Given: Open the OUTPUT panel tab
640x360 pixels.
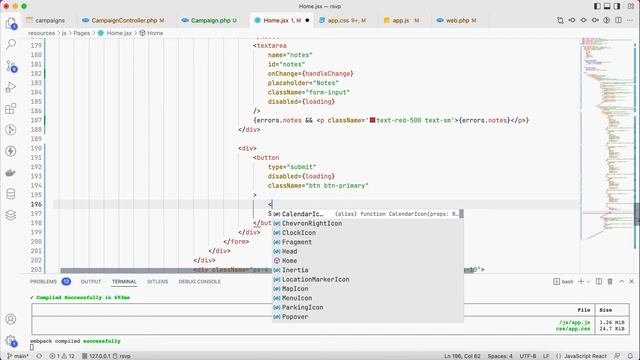Looking at the screenshot, I should (x=91, y=282).
